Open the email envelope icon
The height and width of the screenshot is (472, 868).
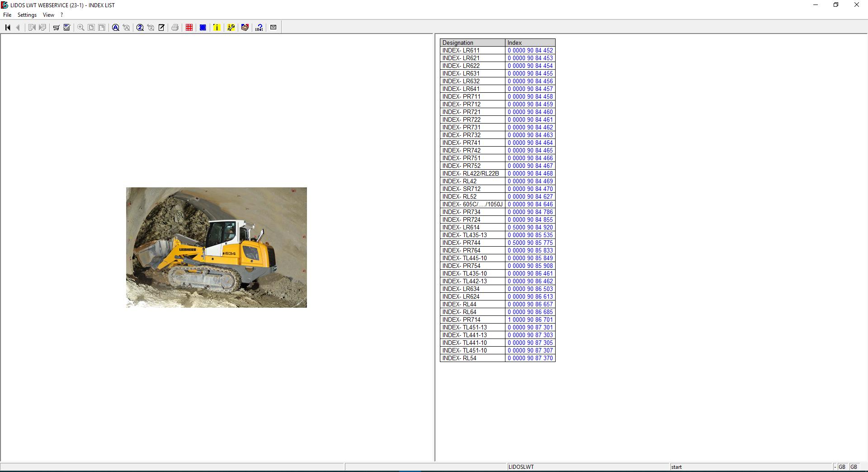(x=273, y=27)
